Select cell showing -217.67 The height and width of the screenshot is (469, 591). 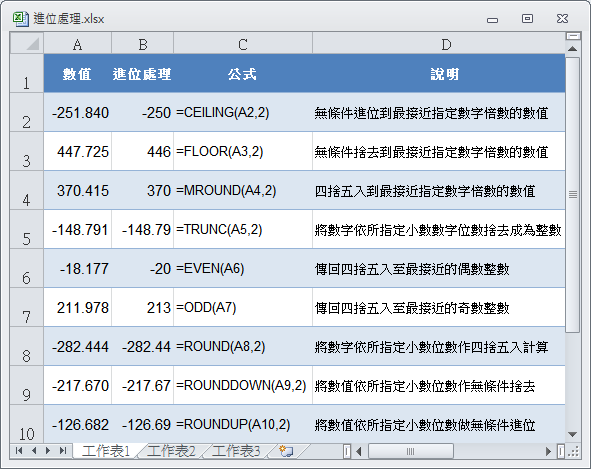tap(142, 385)
